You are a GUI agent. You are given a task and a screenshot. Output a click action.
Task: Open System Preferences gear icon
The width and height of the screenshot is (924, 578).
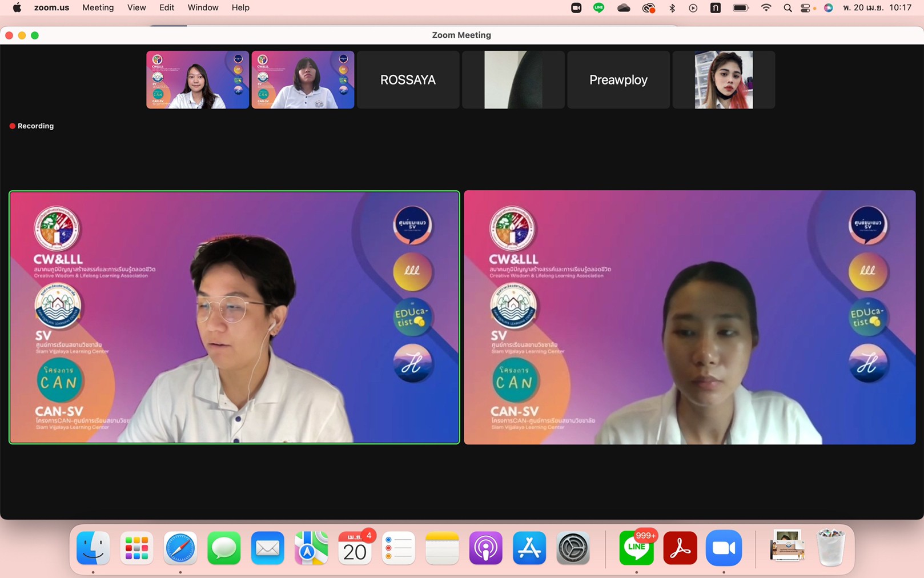pyautogui.click(x=573, y=548)
